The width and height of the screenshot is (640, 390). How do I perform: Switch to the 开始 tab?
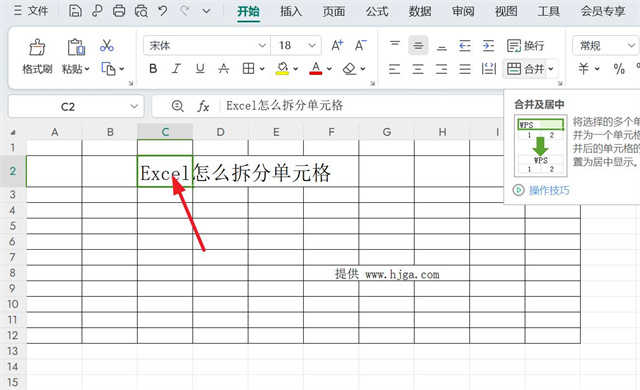click(x=248, y=11)
